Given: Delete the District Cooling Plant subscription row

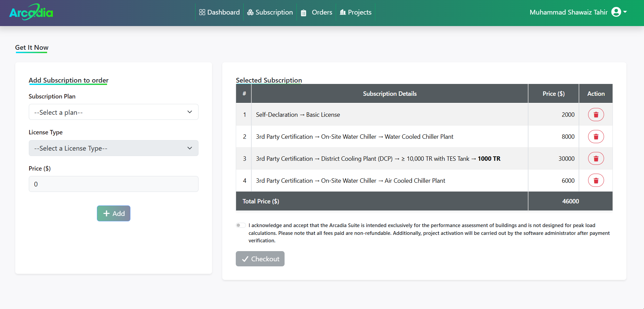Looking at the screenshot, I should (596, 159).
